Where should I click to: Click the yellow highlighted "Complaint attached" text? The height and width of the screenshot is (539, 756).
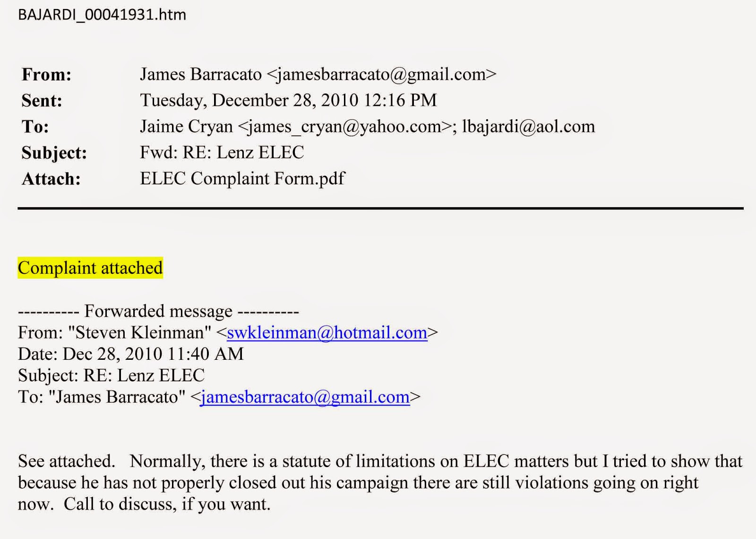point(90,268)
